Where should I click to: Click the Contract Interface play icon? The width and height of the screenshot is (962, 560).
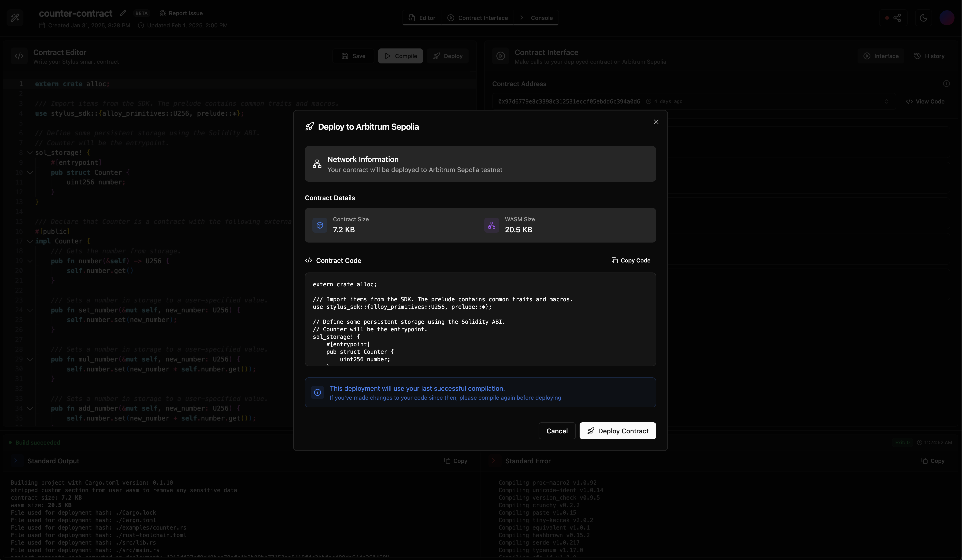point(500,56)
